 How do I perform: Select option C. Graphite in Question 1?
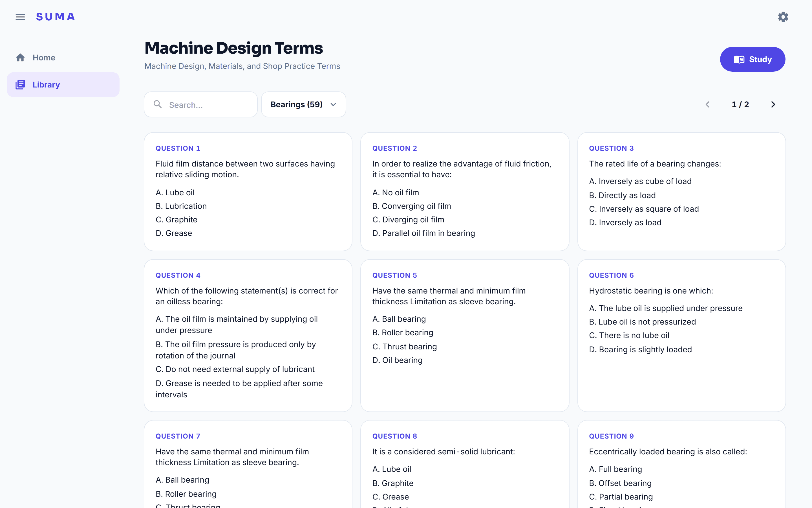pyautogui.click(x=176, y=219)
